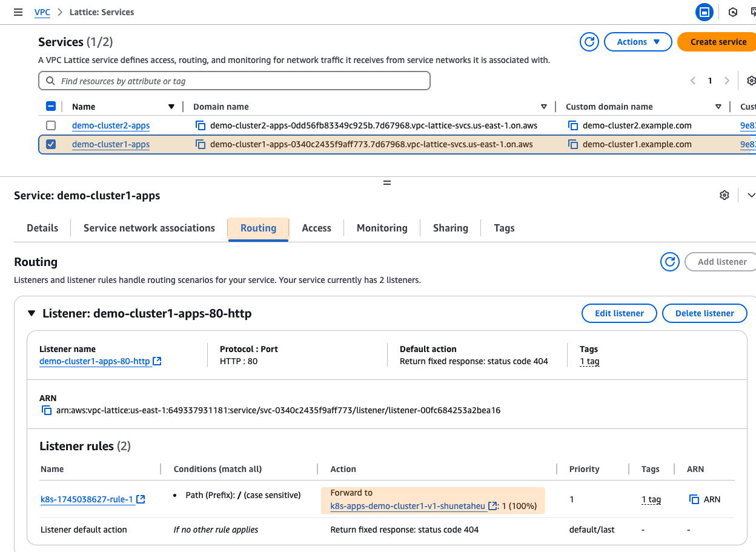Open the service panel settings gear
Screen dimensions: 756x552
[x=724, y=195]
